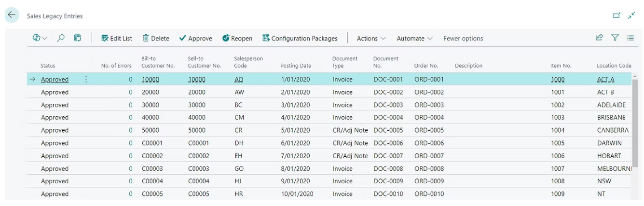Expand the Automate menu
Screen dimensions: 644x206
[x=414, y=38]
